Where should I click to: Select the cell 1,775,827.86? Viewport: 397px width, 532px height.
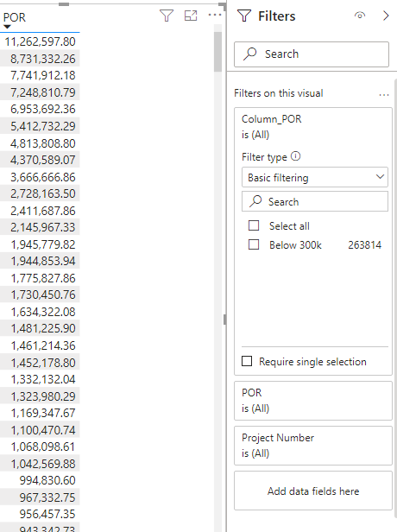tap(40, 277)
